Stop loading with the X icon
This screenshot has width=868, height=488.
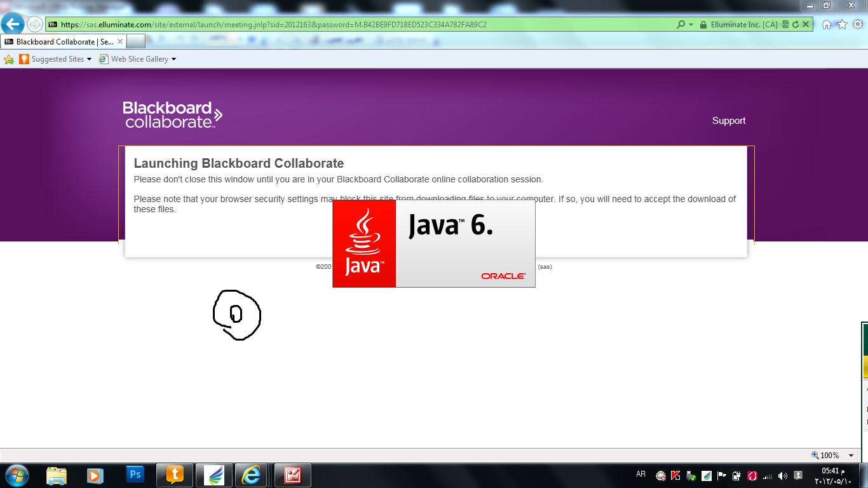806,24
